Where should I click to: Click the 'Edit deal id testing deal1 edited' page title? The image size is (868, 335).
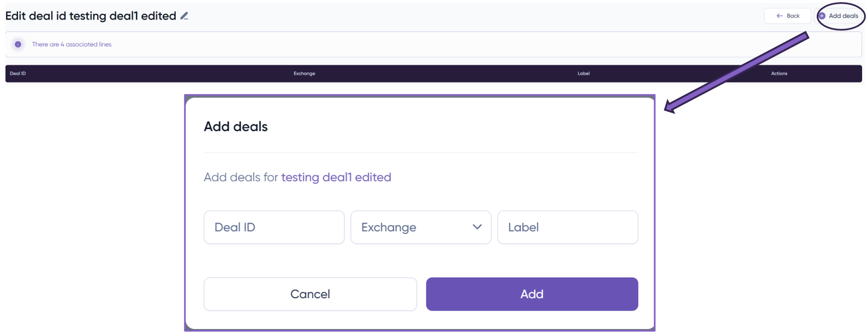click(x=91, y=16)
